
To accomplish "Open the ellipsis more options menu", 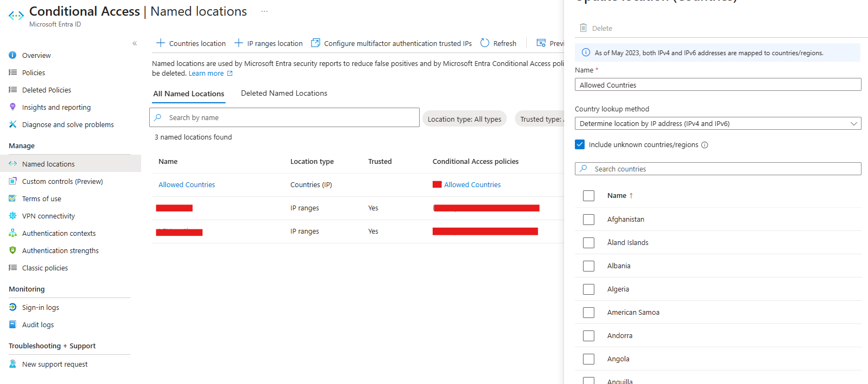I will click(264, 11).
